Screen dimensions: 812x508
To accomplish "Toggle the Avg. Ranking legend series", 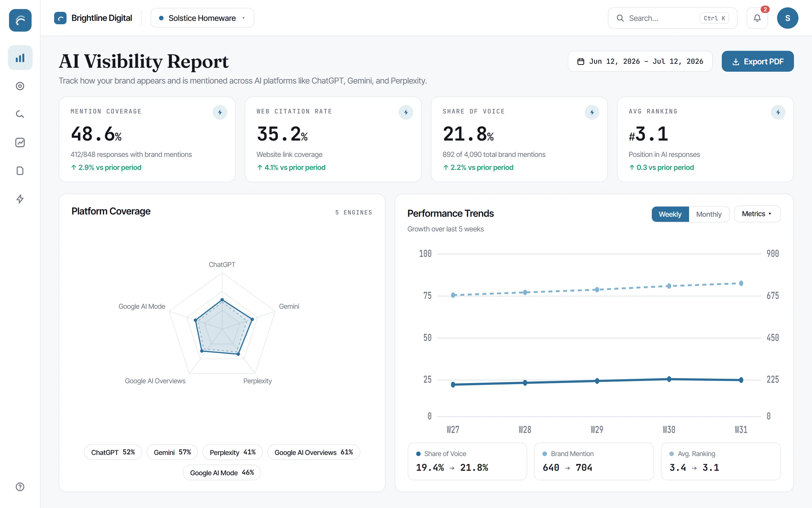I will point(721,461).
